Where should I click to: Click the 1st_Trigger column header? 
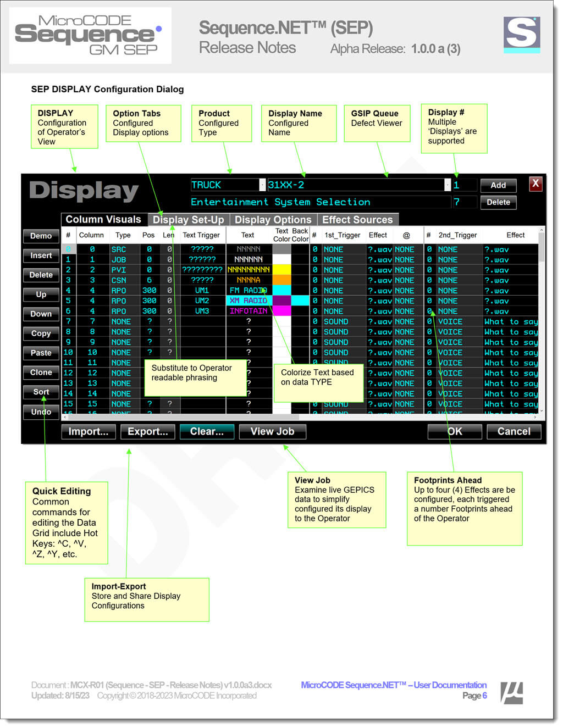pos(343,235)
